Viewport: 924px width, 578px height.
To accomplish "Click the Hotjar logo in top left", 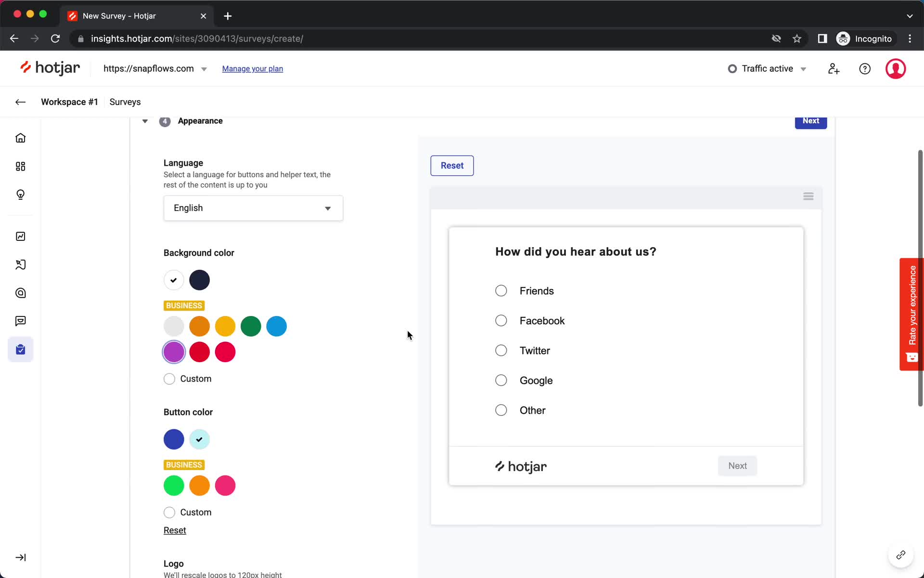I will coord(50,68).
